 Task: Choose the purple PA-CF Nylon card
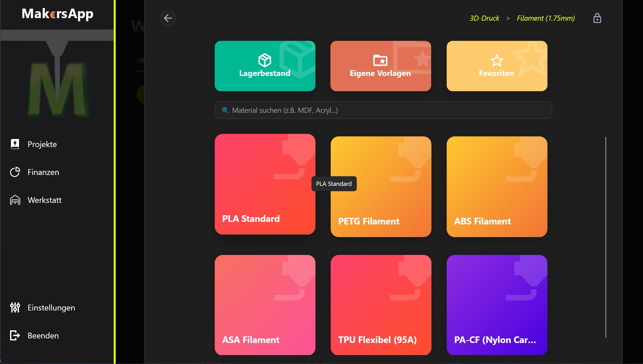[x=497, y=305]
